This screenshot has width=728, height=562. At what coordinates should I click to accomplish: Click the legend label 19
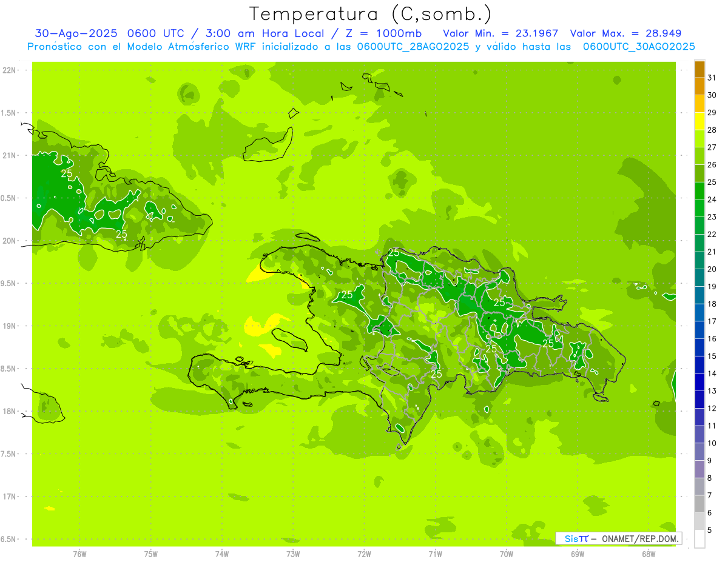click(x=712, y=287)
